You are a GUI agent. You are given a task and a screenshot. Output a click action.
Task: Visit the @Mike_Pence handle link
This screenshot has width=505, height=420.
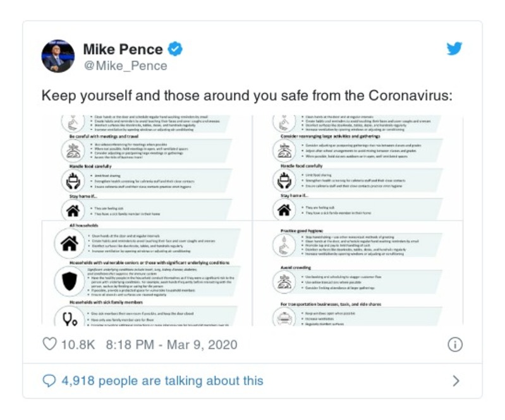coord(125,66)
